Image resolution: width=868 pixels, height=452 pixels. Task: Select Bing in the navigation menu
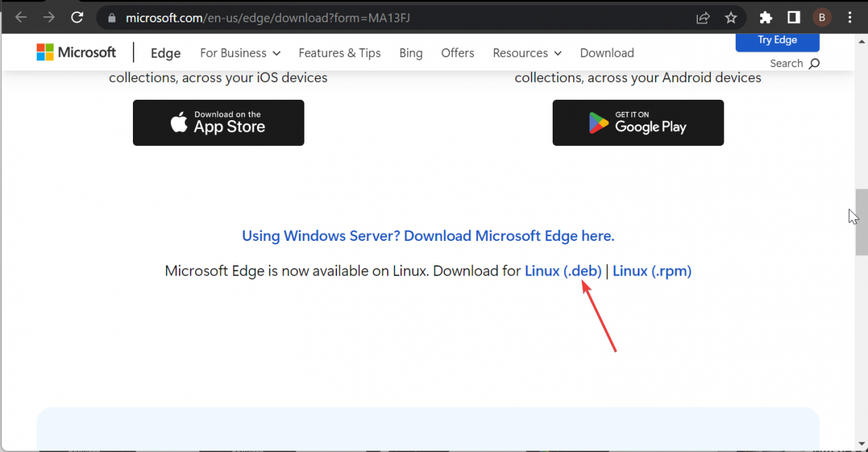(x=411, y=52)
